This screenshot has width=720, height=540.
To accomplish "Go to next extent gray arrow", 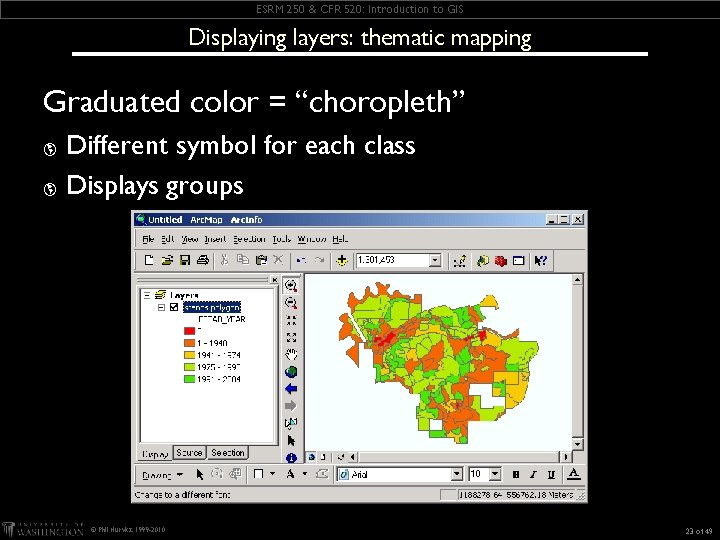I will pyautogui.click(x=291, y=406).
